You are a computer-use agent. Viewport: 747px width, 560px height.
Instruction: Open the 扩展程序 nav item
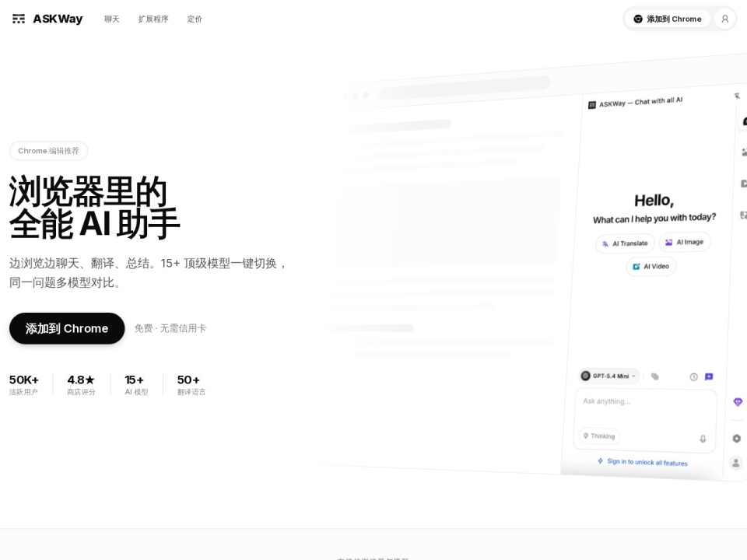[x=153, y=19]
